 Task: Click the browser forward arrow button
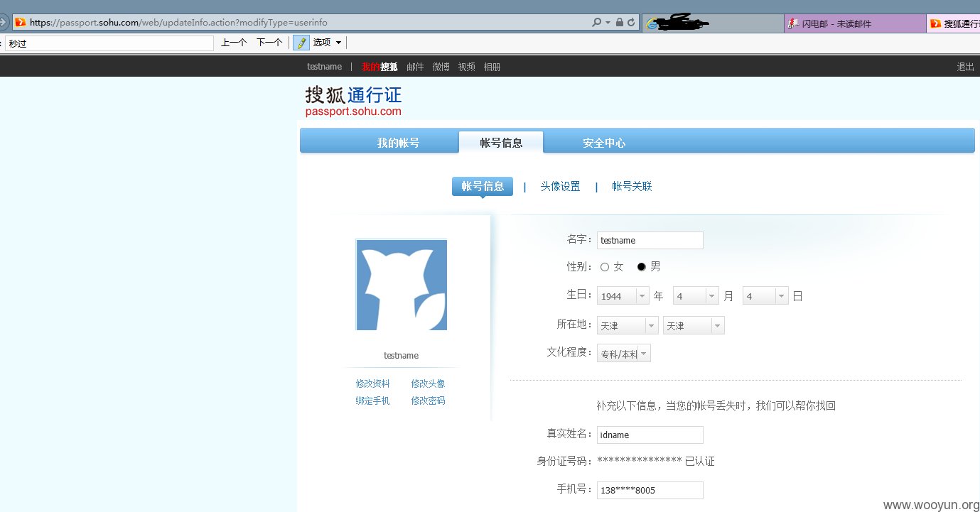click(x=3, y=23)
